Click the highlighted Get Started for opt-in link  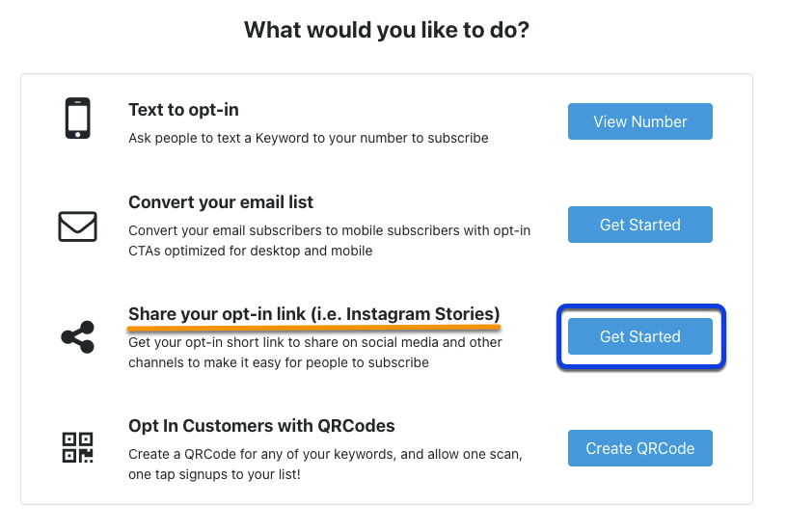tap(640, 336)
